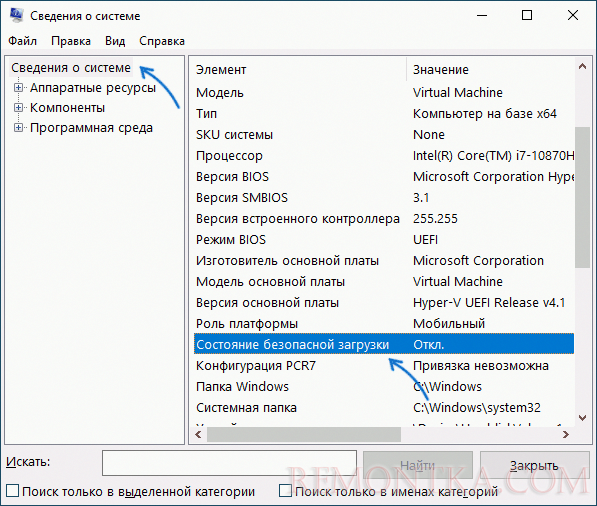Select the Режим BIOS row
Viewport: 597px width, 506px height.
tap(384, 239)
